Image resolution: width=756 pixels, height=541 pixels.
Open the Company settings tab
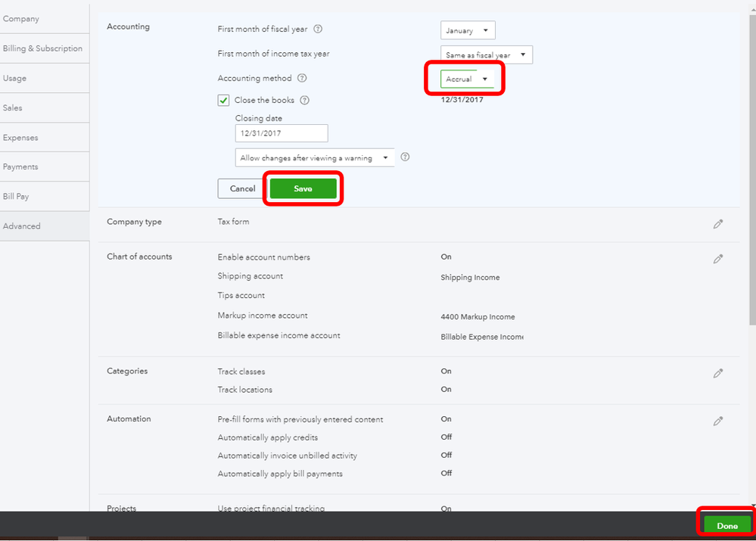(x=45, y=19)
